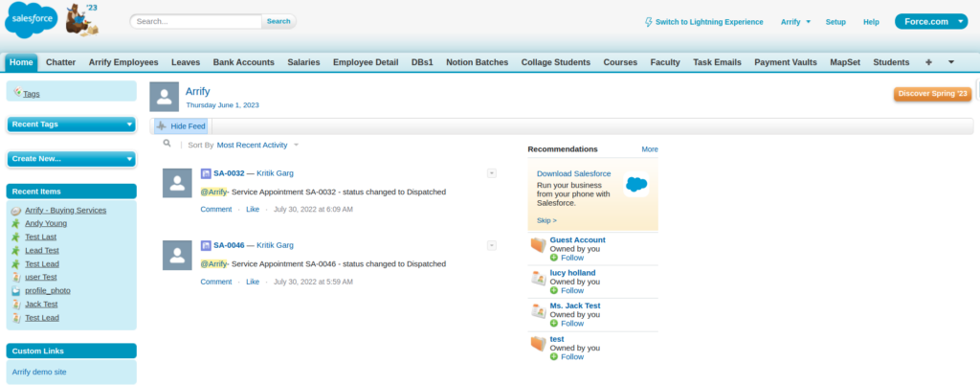Click the SA-0046 service appointment icon

[206, 245]
